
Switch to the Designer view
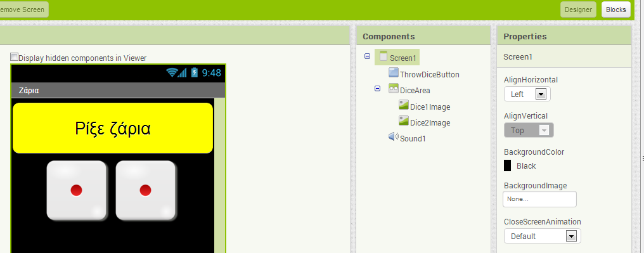[578, 10]
